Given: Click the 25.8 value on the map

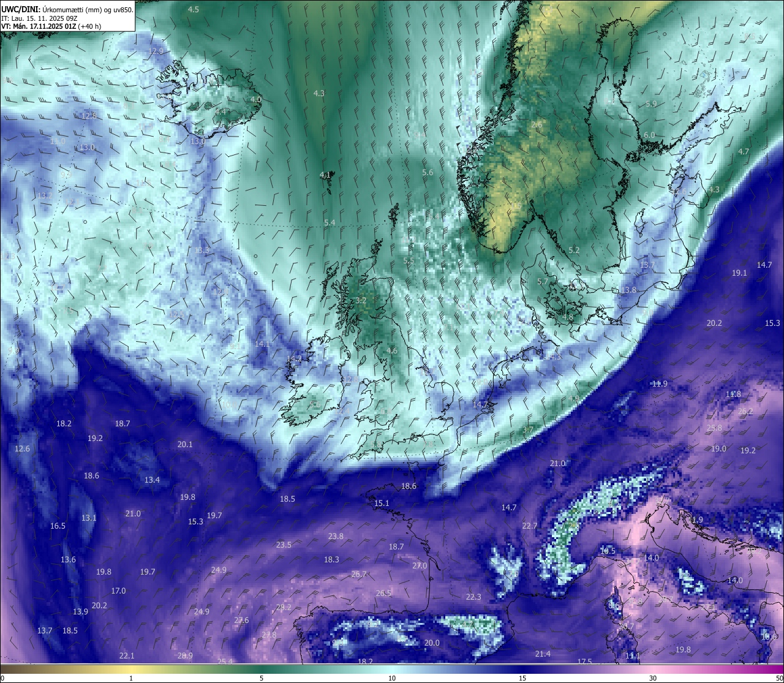Looking at the screenshot, I should tap(714, 428).
